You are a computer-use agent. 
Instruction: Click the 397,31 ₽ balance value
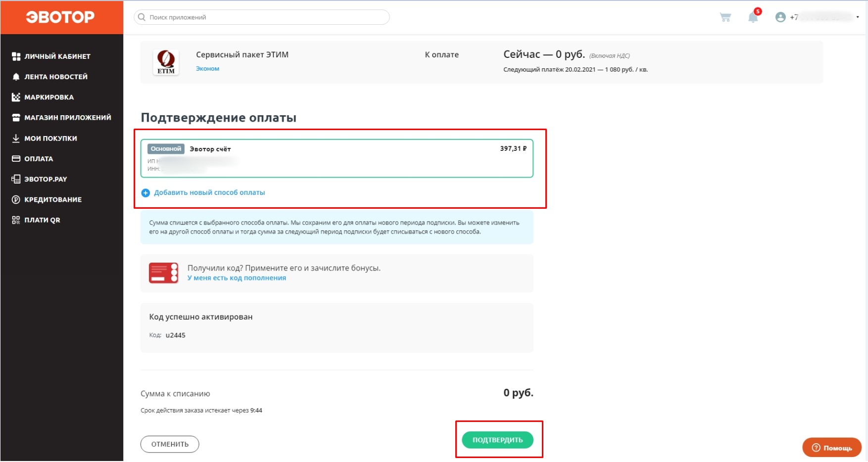click(x=513, y=148)
